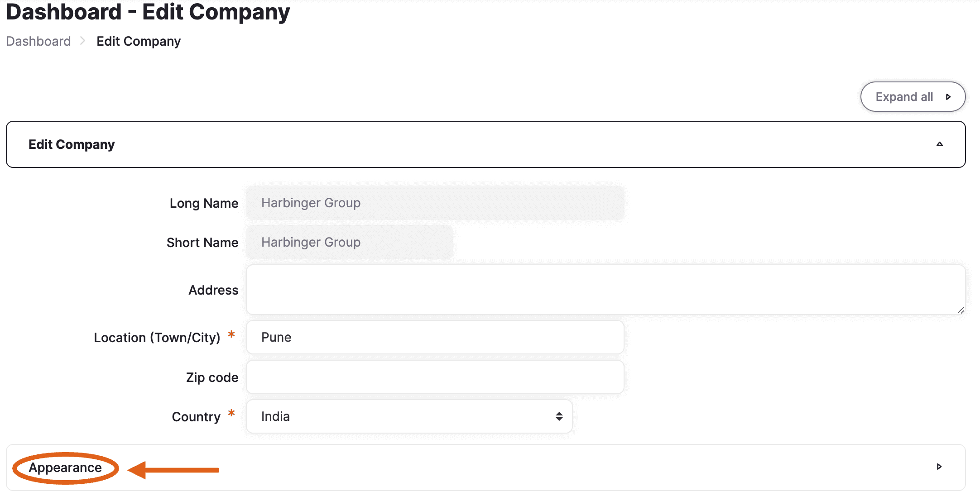Click the Long Name field
The width and height of the screenshot is (980, 496).
(x=435, y=203)
